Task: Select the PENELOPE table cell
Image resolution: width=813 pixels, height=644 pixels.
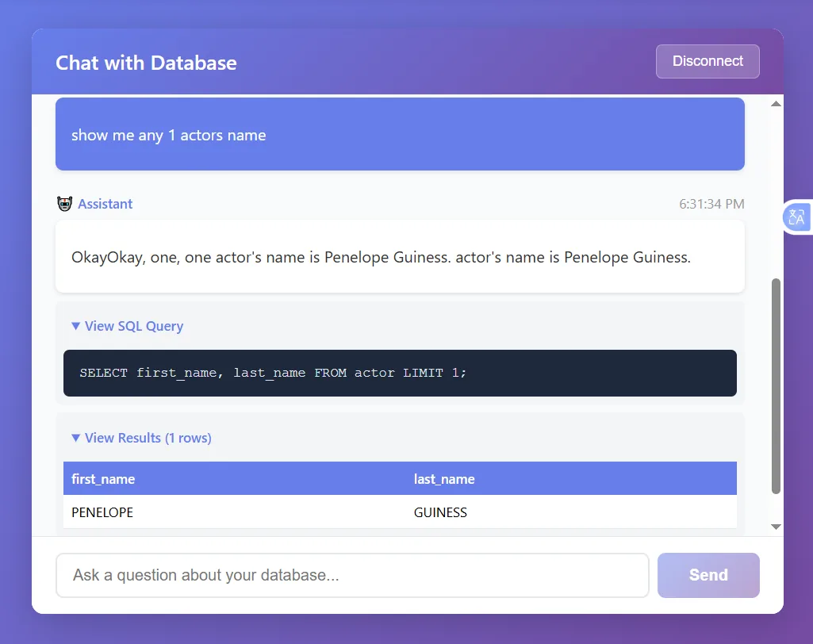Action: click(234, 512)
